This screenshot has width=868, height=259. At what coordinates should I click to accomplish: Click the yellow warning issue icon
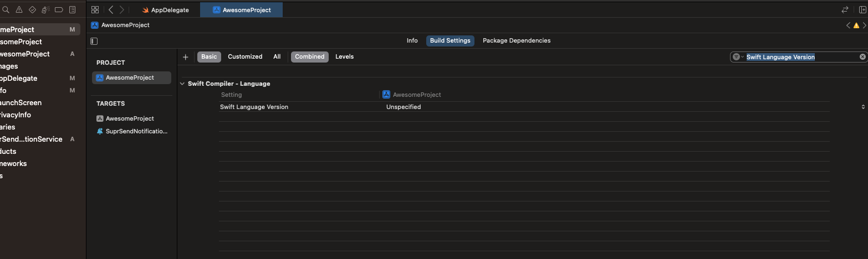(x=856, y=25)
